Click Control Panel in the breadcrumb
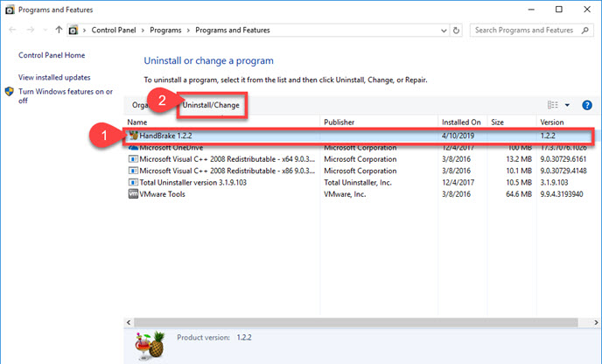Image resolution: width=602 pixels, height=364 pixels. tap(114, 30)
